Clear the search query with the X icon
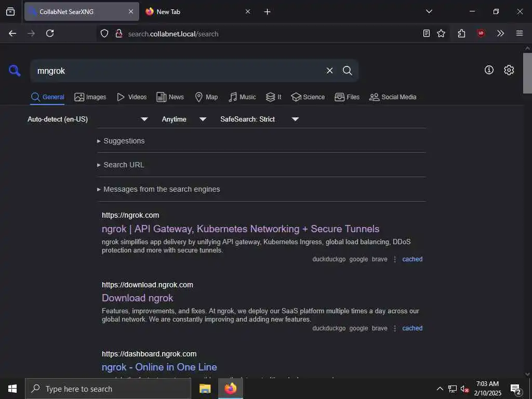Screen dimensions: 532x399 tap(329, 71)
